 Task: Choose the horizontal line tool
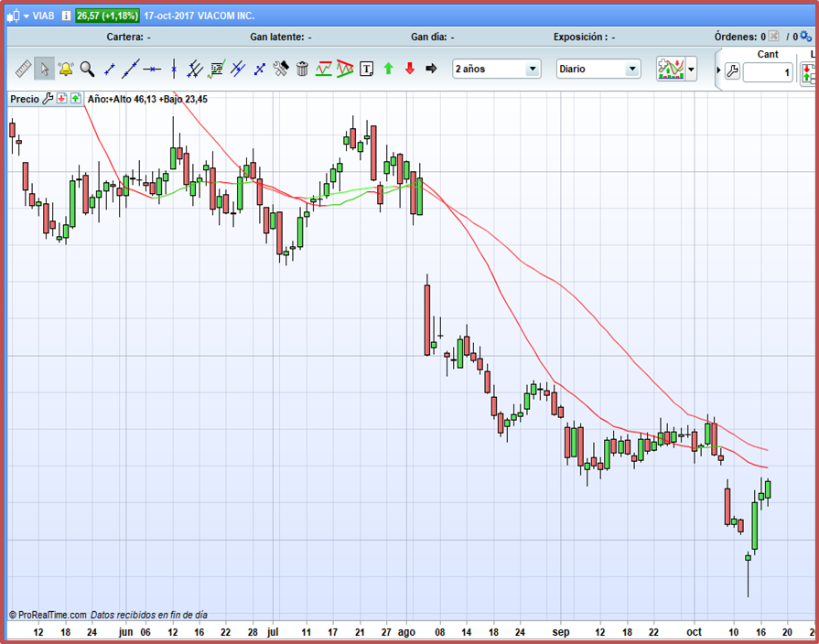[x=152, y=69]
